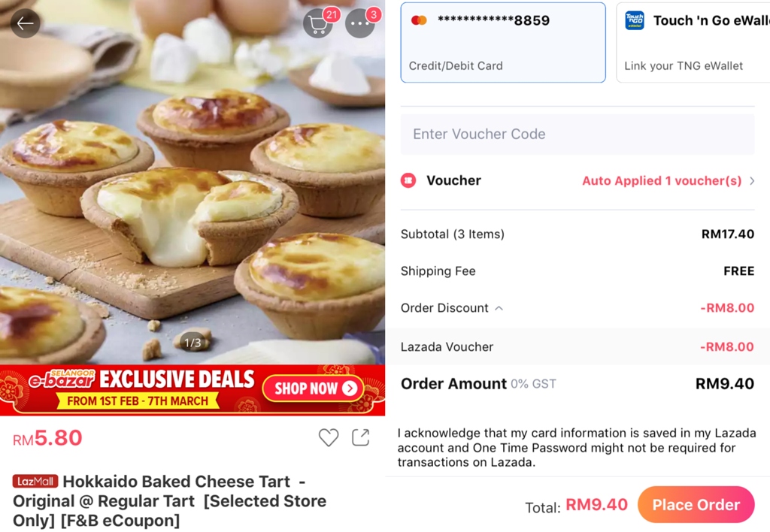Open the more options menu with three dots
Viewport: 770px width, 532px height.
tap(360, 23)
